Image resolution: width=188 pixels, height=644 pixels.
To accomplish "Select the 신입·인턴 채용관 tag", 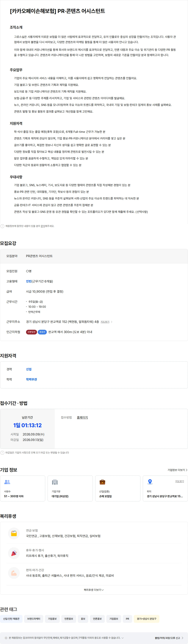I will [11, 619].
